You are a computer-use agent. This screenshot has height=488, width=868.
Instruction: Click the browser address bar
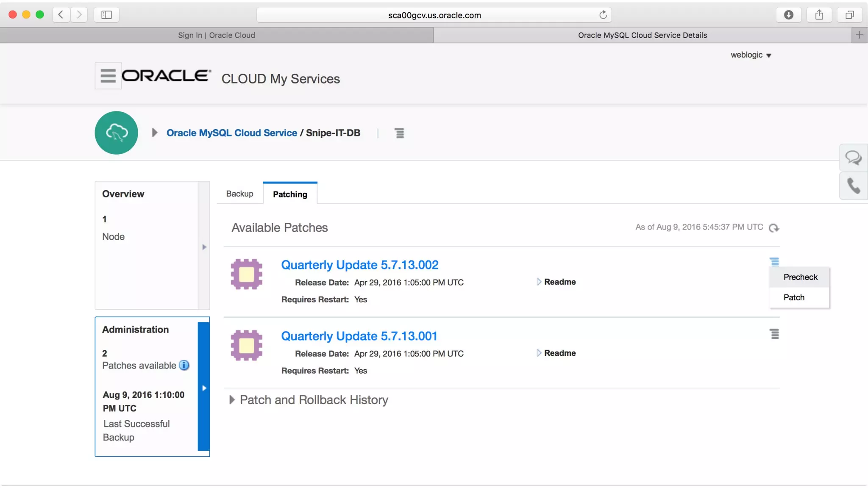(434, 15)
